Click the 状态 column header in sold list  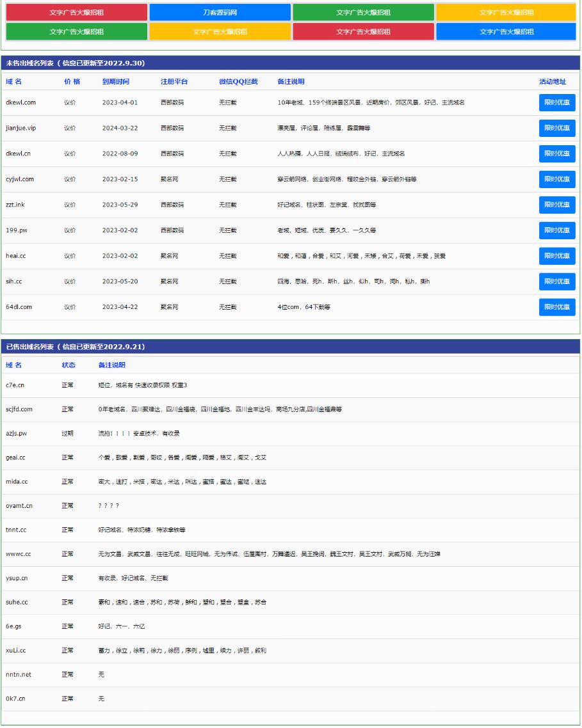69,365
